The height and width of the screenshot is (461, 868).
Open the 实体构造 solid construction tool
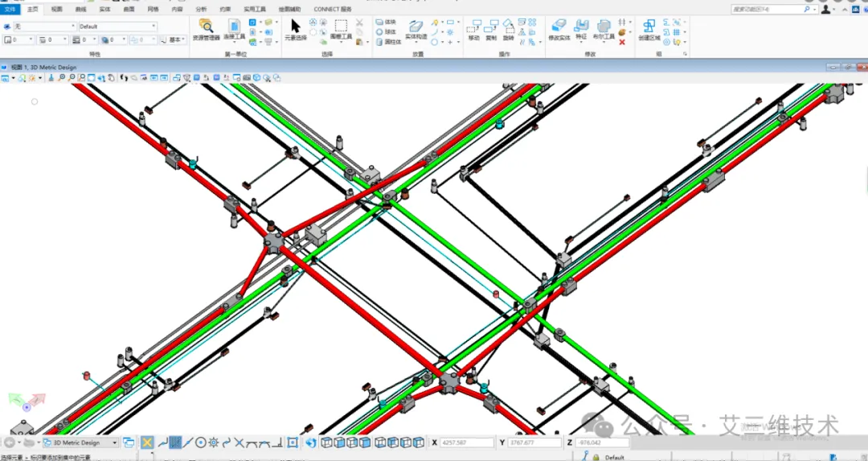coord(416,30)
